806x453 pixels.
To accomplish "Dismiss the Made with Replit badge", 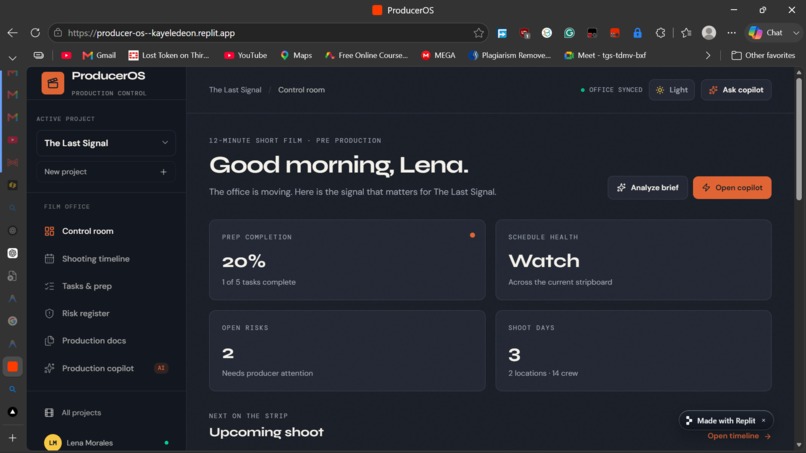I will tap(764, 421).
